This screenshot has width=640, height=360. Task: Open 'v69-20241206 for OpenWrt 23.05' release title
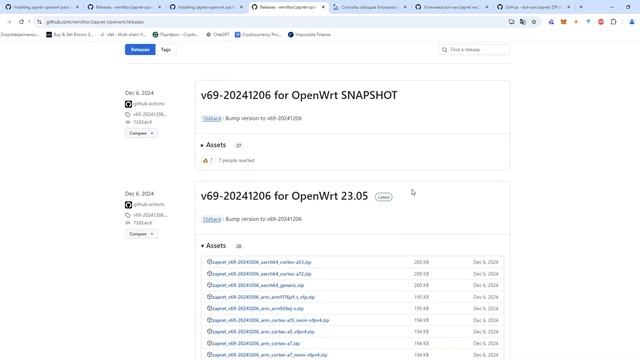[x=284, y=196]
